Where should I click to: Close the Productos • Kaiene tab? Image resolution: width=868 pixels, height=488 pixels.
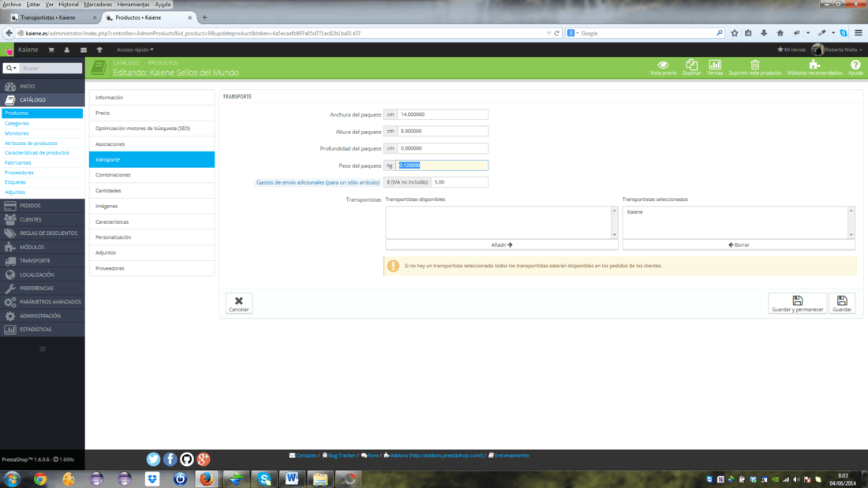190,17
